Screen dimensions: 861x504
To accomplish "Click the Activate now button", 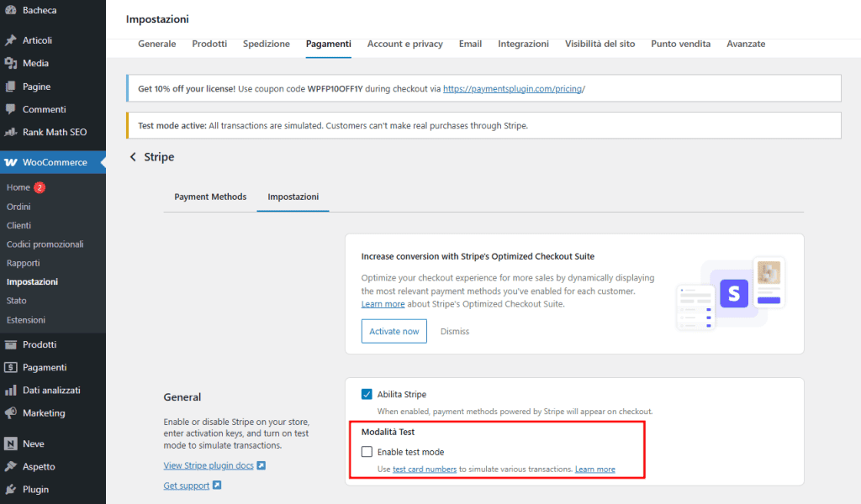I will coord(394,331).
